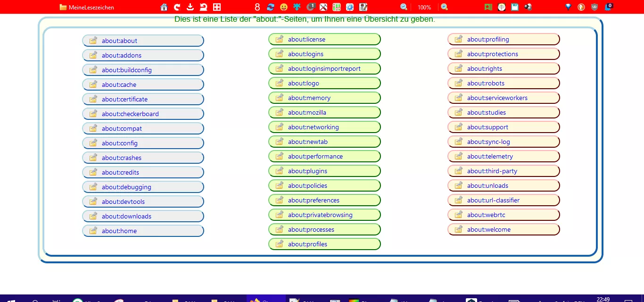Open about:webrtc link
Image resolution: width=644 pixels, height=302 pixels.
click(x=504, y=215)
